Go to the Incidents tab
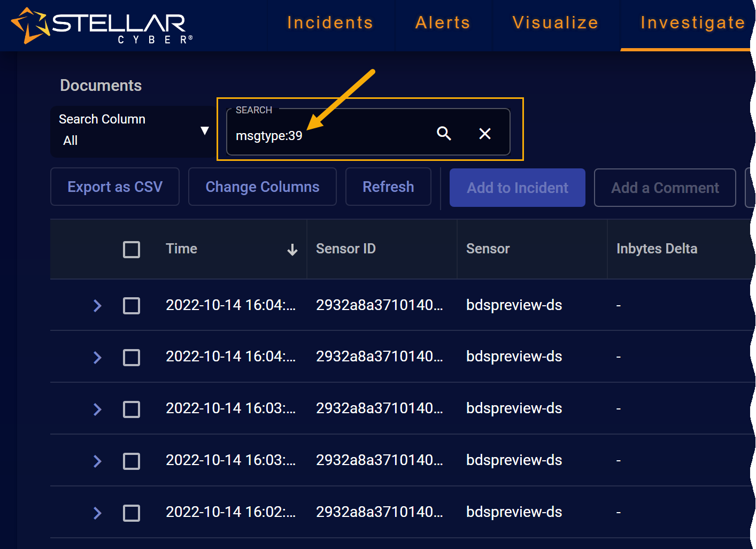The width and height of the screenshot is (756, 549). [330, 23]
